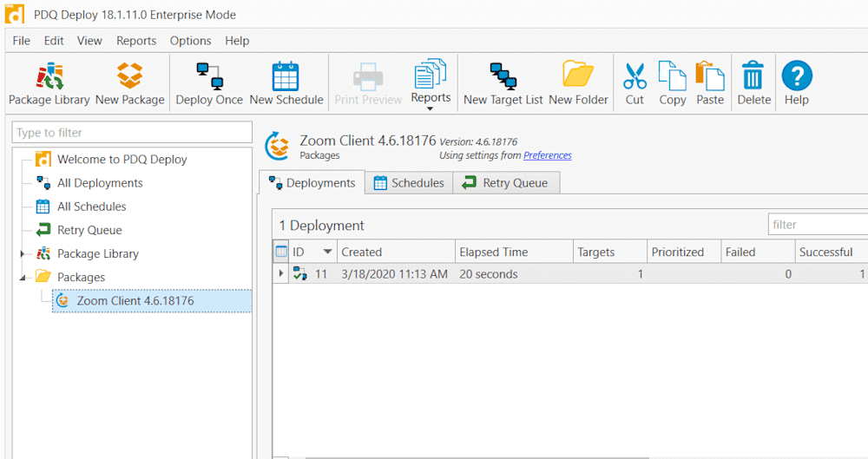The height and width of the screenshot is (459, 868).
Task: Click the ID column sort arrow
Action: tap(328, 252)
